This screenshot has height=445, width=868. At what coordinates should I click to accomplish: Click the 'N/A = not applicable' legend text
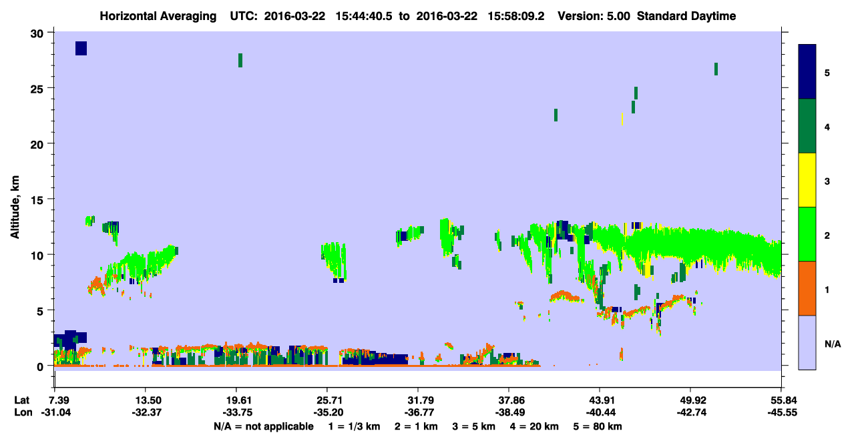(263, 426)
